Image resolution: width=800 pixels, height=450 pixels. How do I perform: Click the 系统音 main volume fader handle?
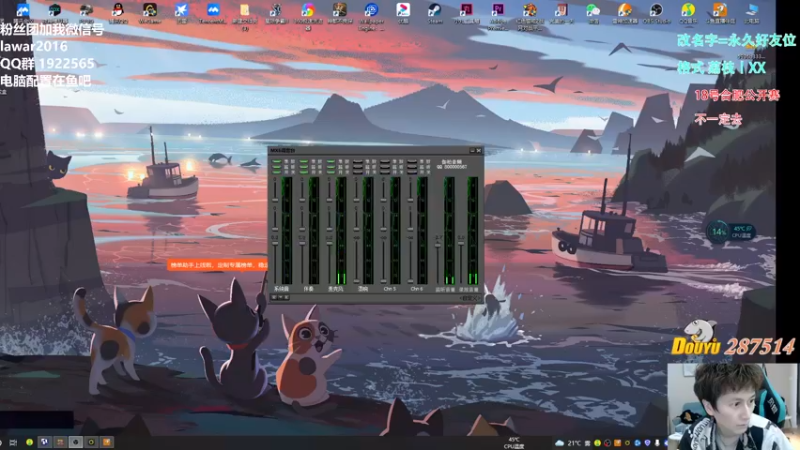coord(275,243)
